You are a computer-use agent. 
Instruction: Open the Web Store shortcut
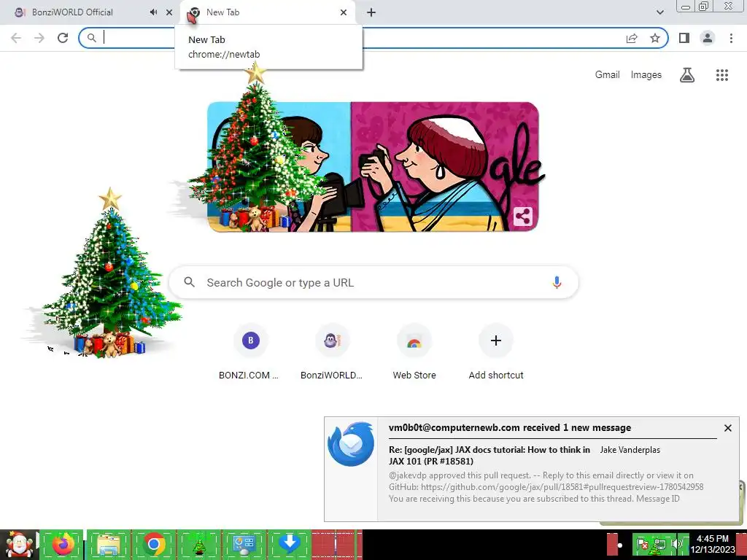[x=414, y=352]
